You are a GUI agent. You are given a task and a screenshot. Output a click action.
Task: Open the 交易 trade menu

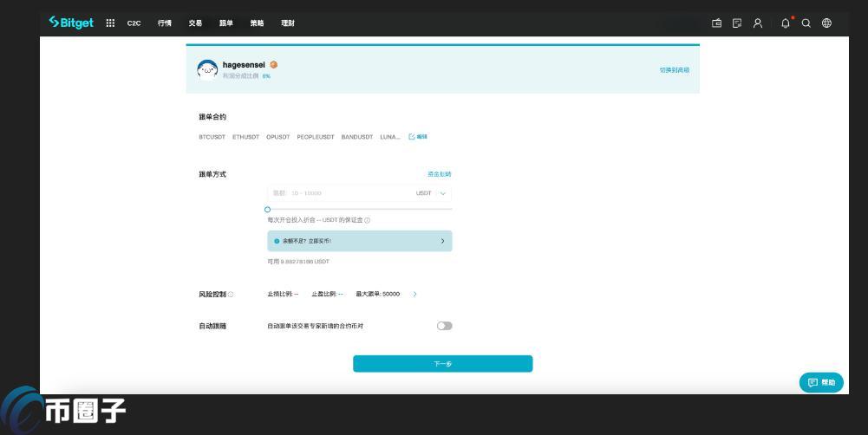[195, 23]
